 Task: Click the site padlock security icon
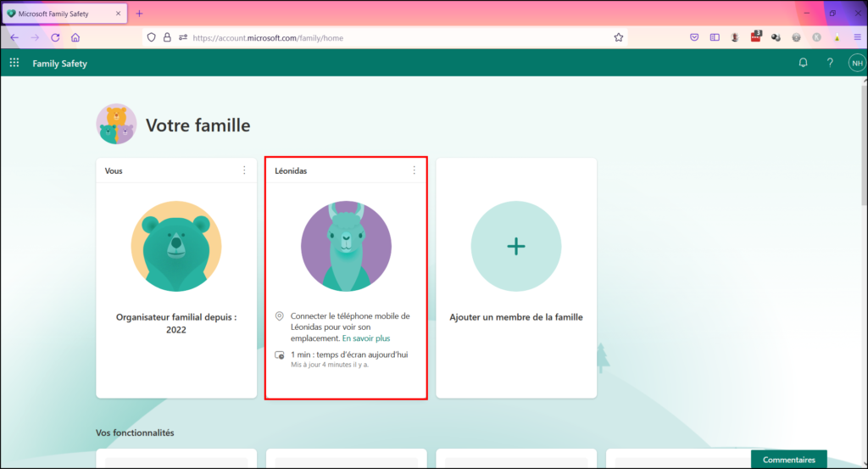click(167, 37)
